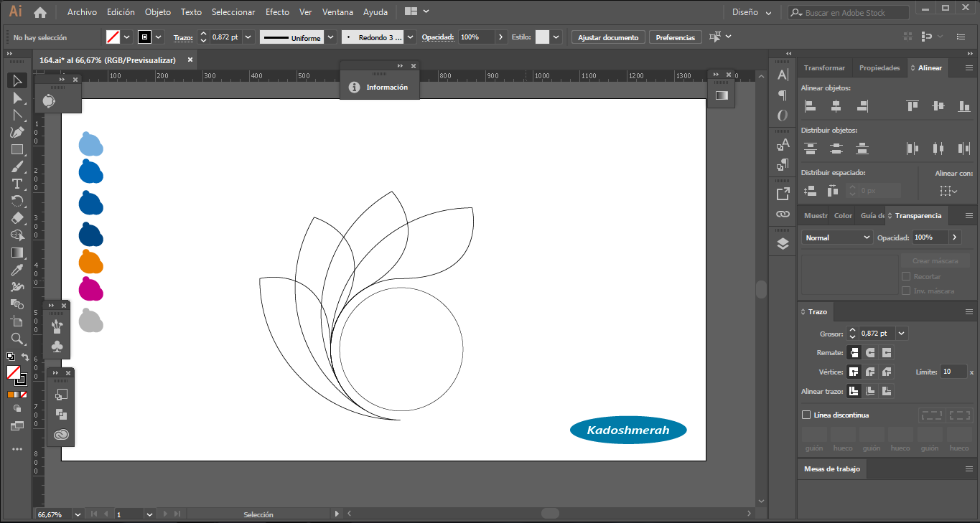The height and width of the screenshot is (523, 980).
Task: Select the Eyedropper tool
Action: pos(18,270)
